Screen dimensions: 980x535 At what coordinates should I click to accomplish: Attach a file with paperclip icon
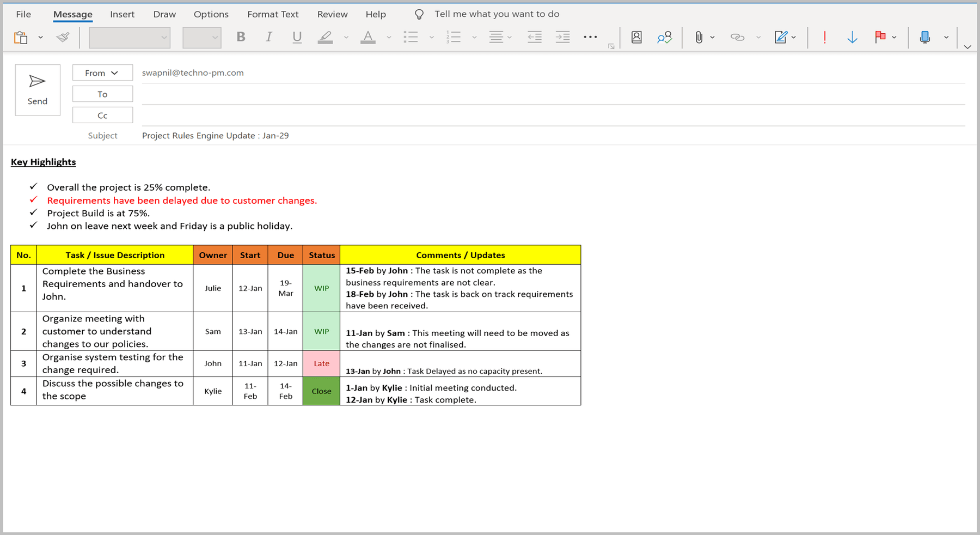tap(699, 37)
